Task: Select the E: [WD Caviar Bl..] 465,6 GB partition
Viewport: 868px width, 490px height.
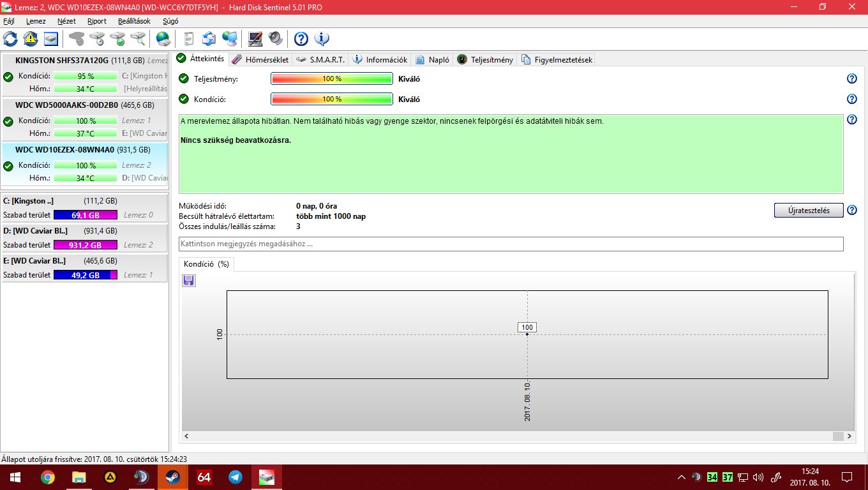Action: point(85,268)
